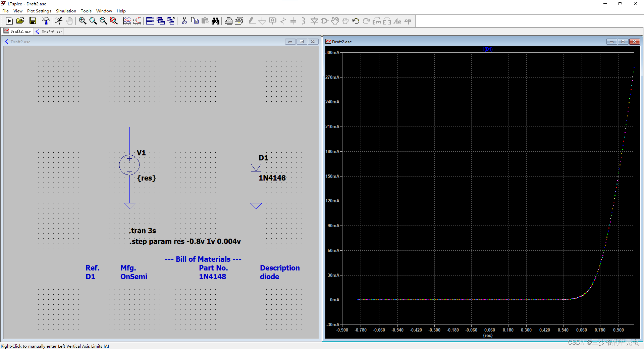Cascade windows using toolbar icon
Screen dimensions: 644x349
click(161, 21)
